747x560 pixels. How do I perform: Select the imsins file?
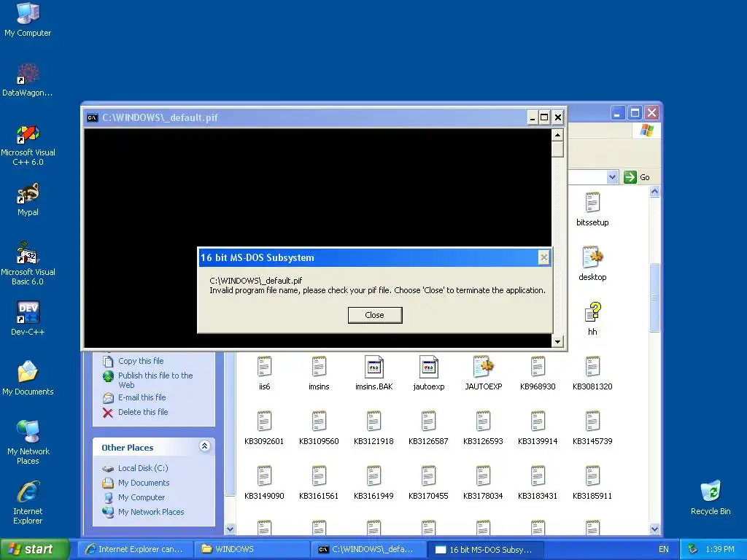(319, 373)
